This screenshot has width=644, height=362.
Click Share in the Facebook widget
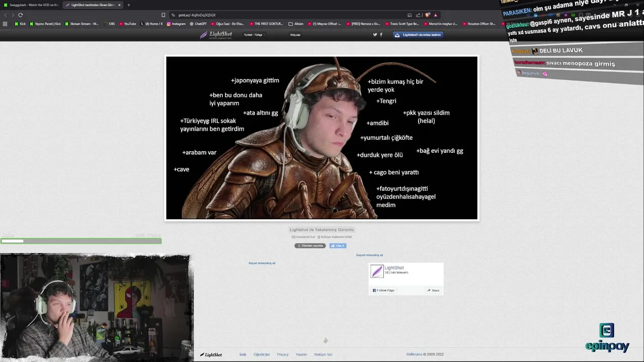click(x=433, y=290)
